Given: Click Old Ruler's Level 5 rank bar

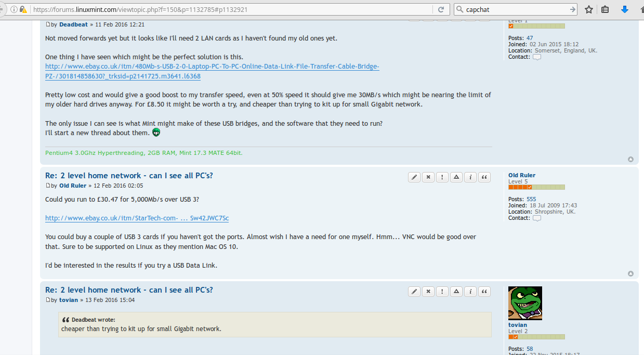Looking at the screenshot, I should (536, 187).
